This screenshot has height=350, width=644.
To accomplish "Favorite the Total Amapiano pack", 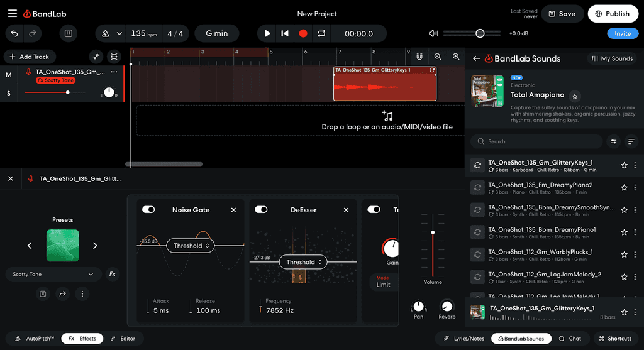I will [575, 96].
